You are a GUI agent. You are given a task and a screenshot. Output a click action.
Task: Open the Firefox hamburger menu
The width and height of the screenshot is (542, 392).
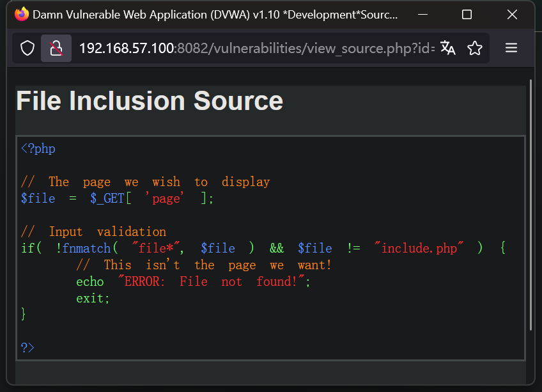click(x=511, y=48)
